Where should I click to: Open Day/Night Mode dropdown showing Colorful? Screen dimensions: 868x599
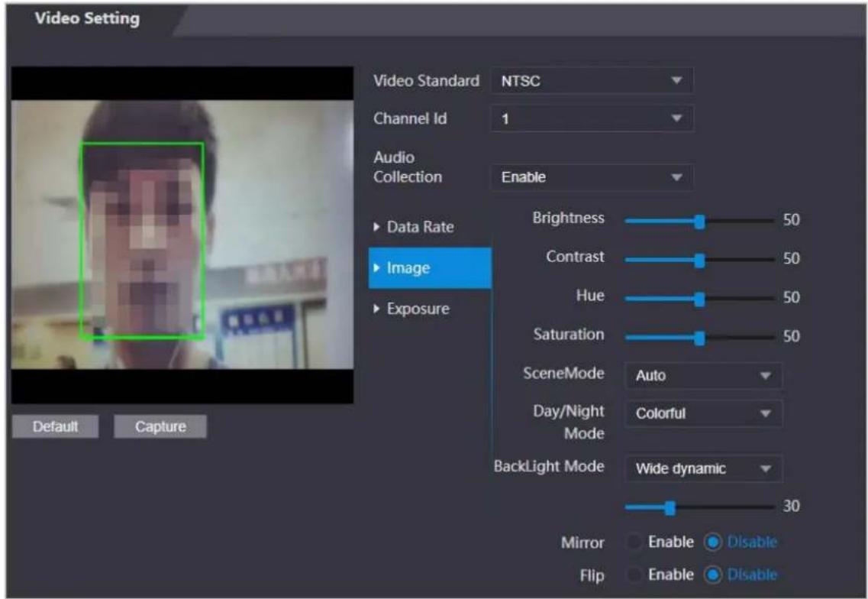pos(704,413)
